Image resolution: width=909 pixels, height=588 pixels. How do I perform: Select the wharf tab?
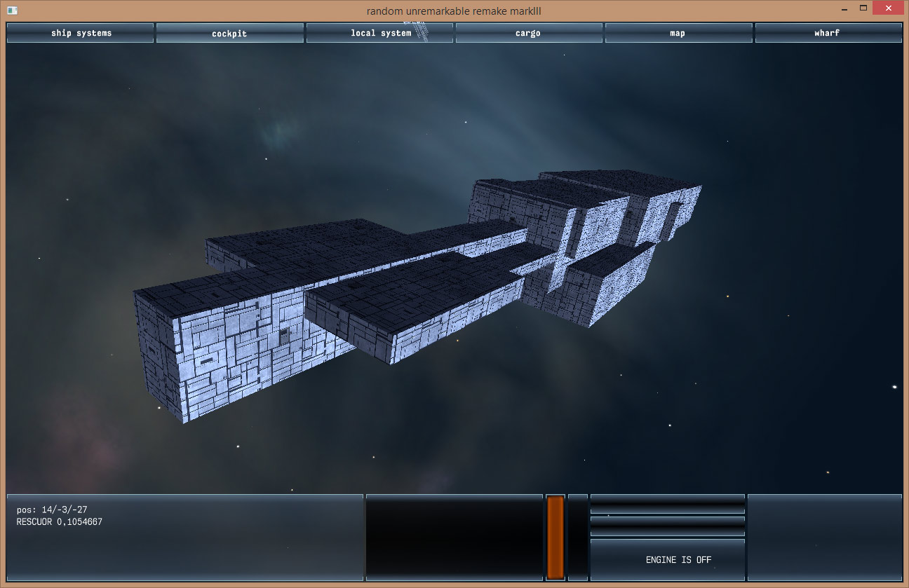pyautogui.click(x=828, y=33)
